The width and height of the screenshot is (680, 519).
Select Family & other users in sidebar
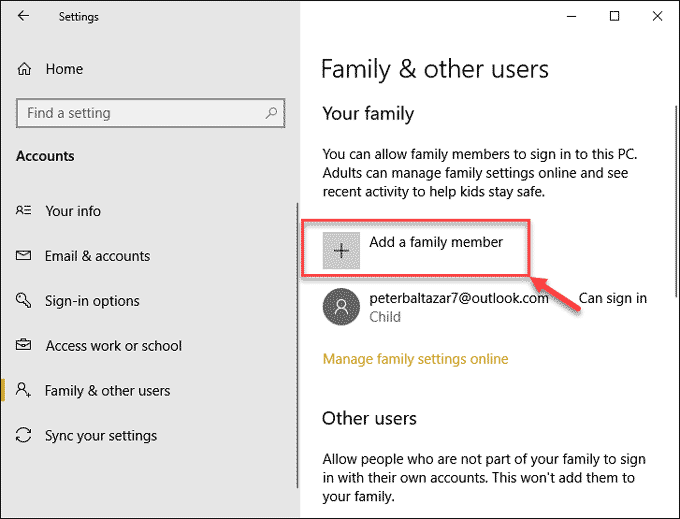pos(108,391)
